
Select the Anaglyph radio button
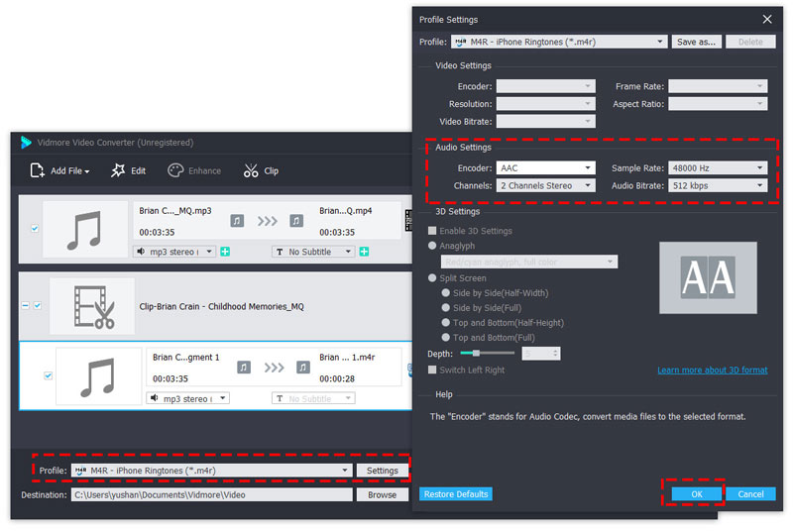pyautogui.click(x=432, y=246)
